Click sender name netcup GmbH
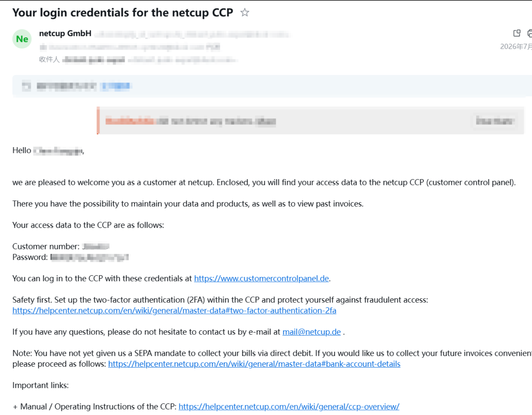The width and height of the screenshot is (532, 415). point(65,34)
